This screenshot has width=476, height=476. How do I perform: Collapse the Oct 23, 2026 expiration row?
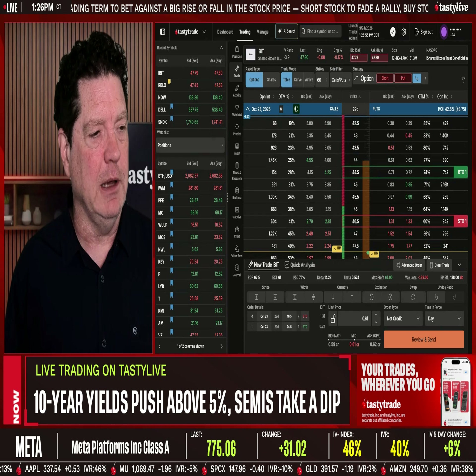tap(248, 109)
